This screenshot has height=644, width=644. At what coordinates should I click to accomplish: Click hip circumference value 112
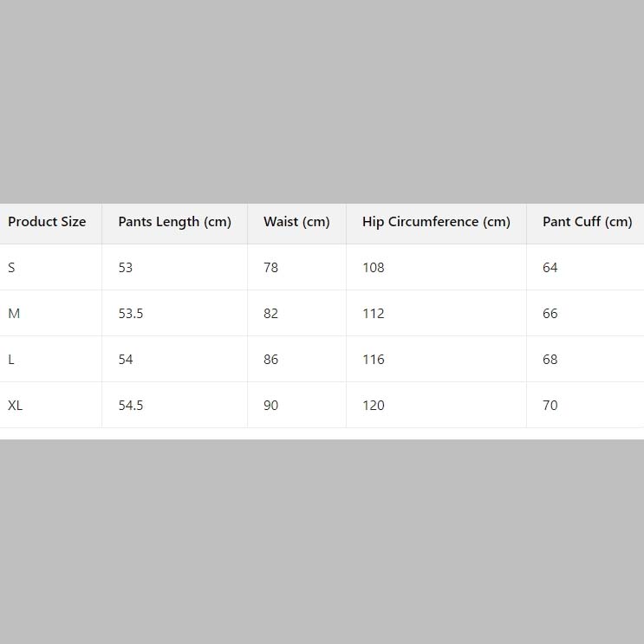374,314
